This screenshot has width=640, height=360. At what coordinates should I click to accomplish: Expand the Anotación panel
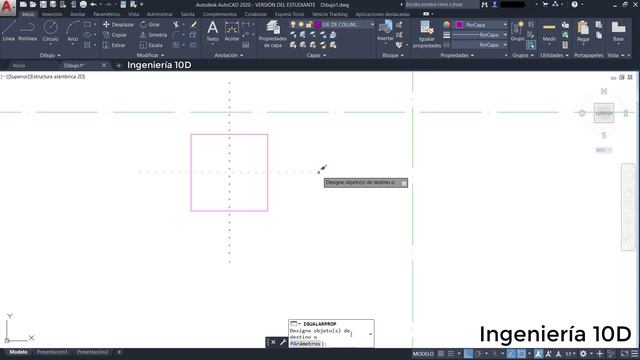click(x=229, y=55)
